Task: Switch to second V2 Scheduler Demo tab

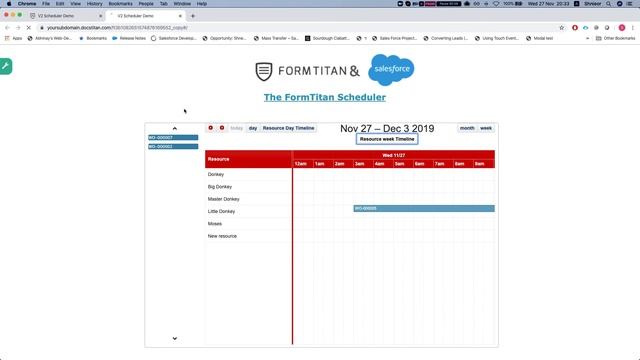Action: pyautogui.click(x=145, y=16)
